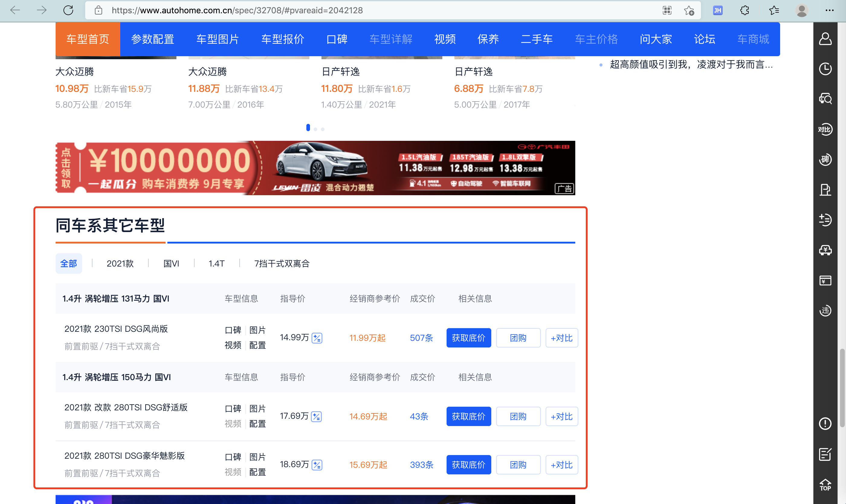Open the 口碑 navigation tab
Image resolution: width=846 pixels, height=504 pixels.
[x=337, y=39]
